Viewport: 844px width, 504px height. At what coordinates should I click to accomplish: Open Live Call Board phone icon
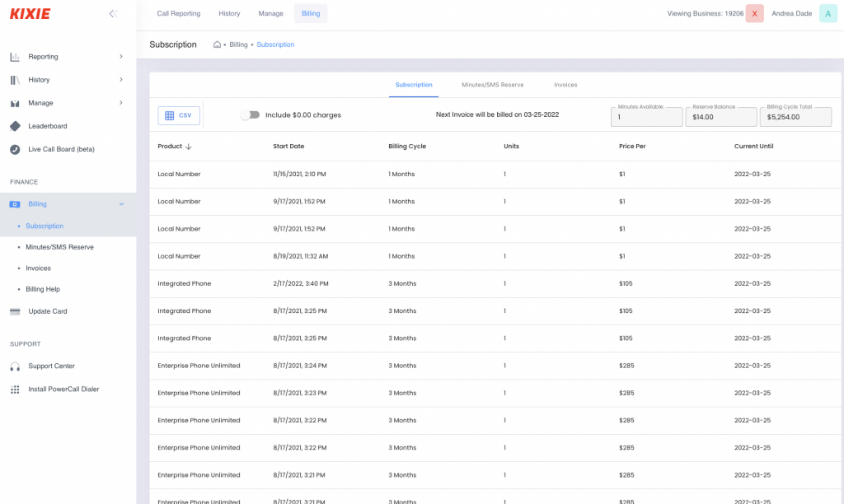pos(15,149)
